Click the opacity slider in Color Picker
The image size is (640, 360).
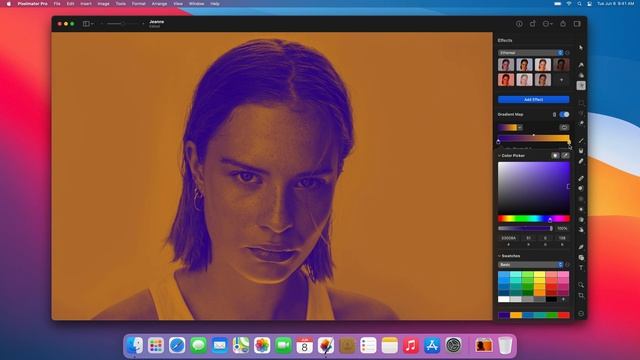click(x=525, y=229)
